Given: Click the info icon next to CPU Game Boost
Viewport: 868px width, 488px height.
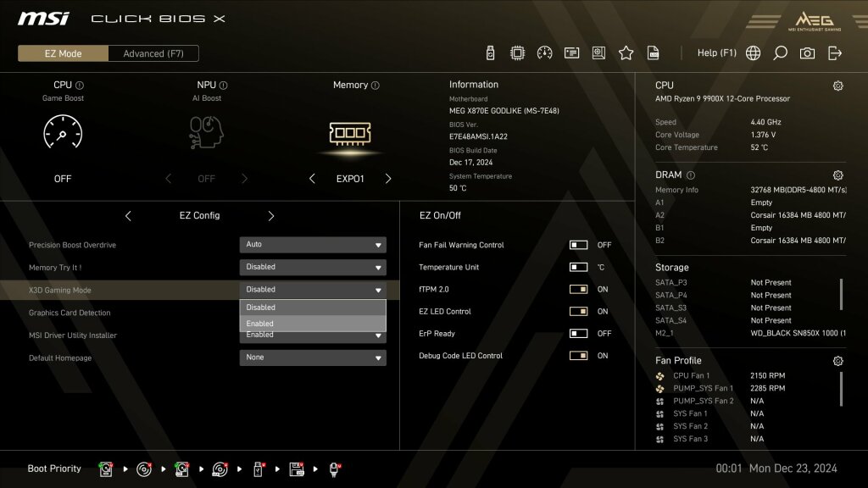Looking at the screenshot, I should [x=80, y=86].
